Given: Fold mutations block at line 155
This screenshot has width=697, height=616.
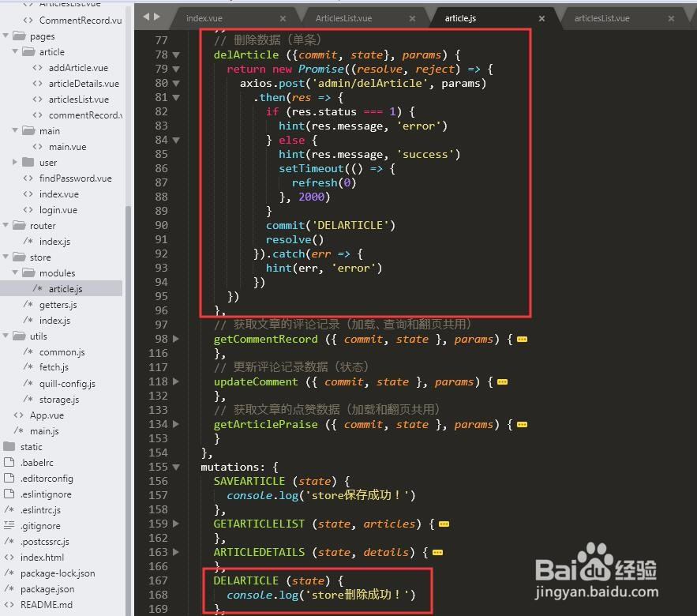Looking at the screenshot, I should pos(176,467).
